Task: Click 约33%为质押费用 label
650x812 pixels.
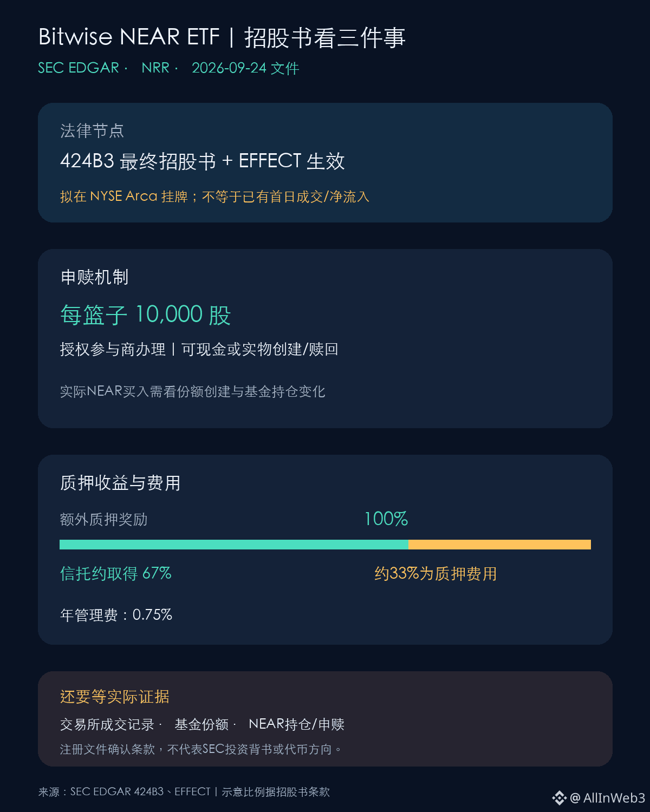Action: (x=435, y=573)
